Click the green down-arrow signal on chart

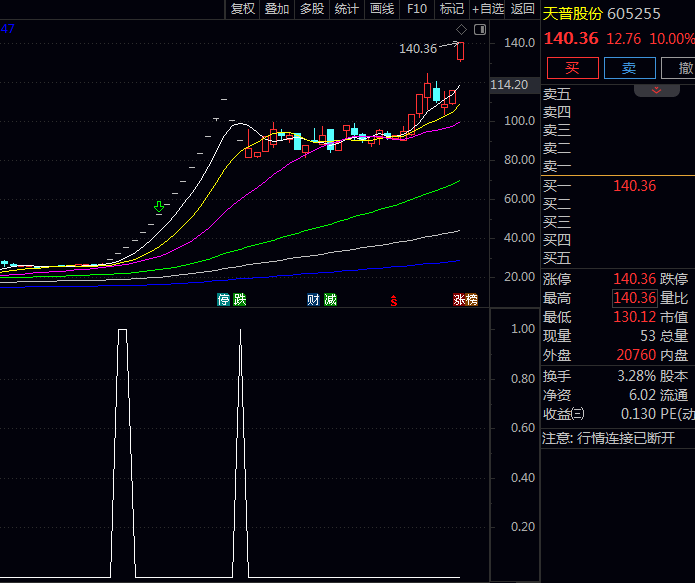pyautogui.click(x=159, y=207)
